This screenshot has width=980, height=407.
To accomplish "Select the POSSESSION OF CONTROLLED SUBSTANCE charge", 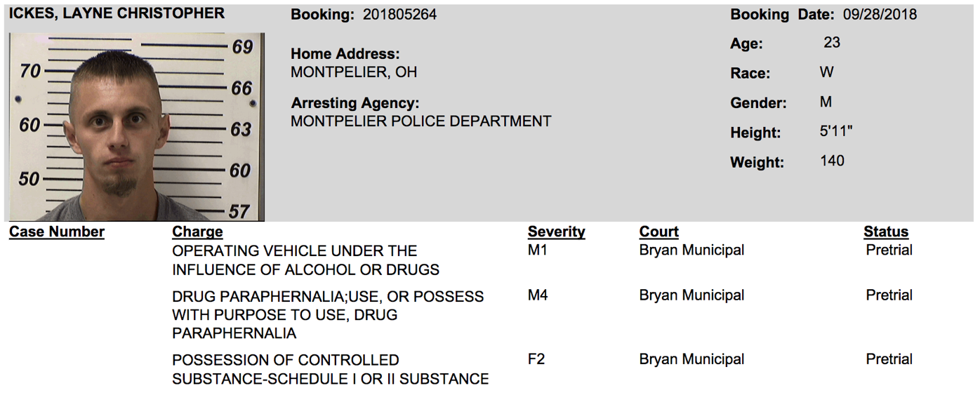I will (x=330, y=370).
